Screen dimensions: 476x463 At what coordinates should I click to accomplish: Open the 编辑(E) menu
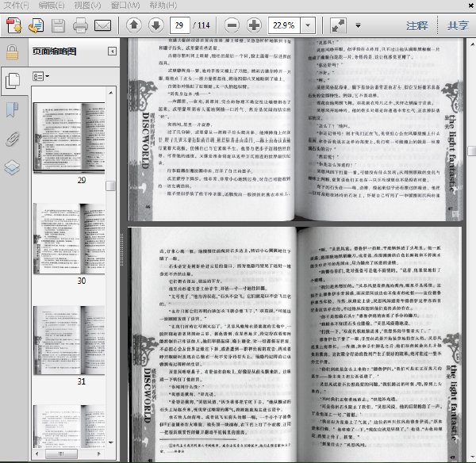52,6
